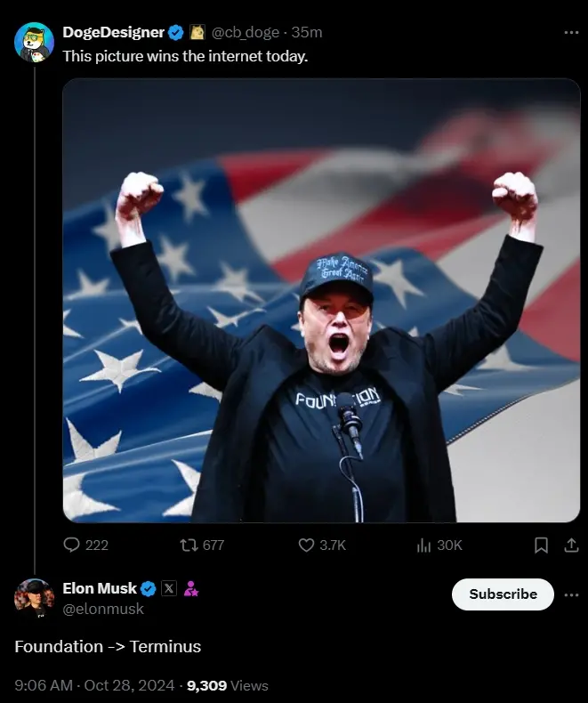
Task: Click the reply icon with 222 comments
Action: point(72,545)
